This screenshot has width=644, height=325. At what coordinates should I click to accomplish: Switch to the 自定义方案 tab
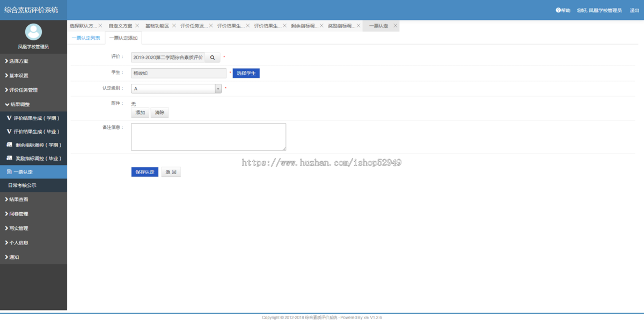coord(120,26)
